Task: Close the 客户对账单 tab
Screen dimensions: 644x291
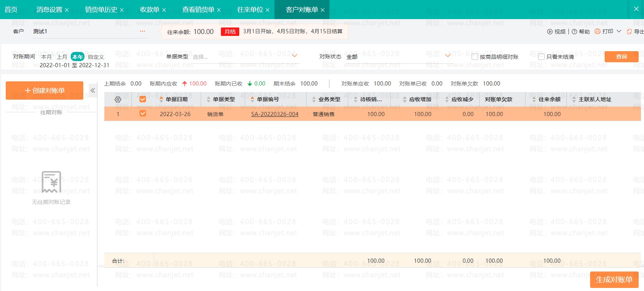Action: click(323, 10)
